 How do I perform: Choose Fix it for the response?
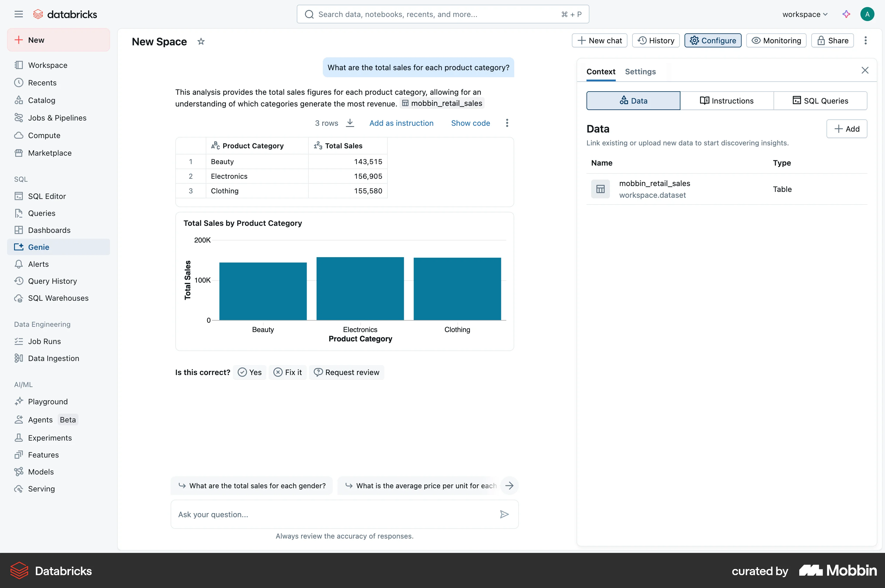point(288,372)
